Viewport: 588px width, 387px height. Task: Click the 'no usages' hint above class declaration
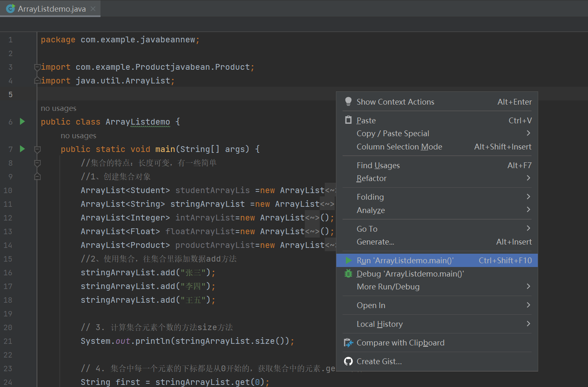click(59, 108)
